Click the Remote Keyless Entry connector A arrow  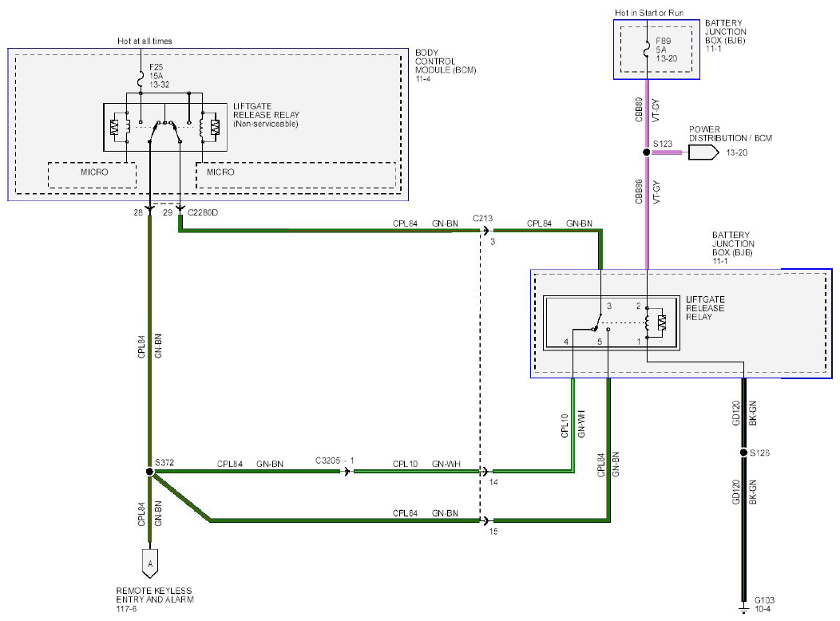[x=150, y=564]
